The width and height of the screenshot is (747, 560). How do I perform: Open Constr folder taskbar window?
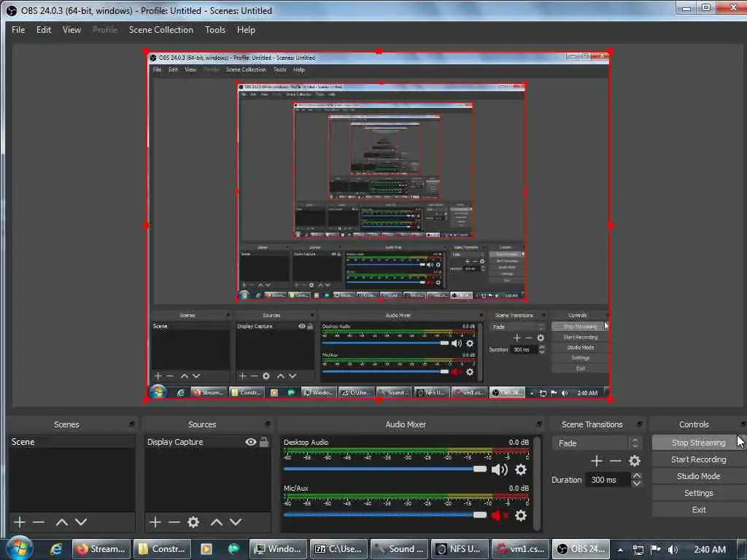coord(162,549)
